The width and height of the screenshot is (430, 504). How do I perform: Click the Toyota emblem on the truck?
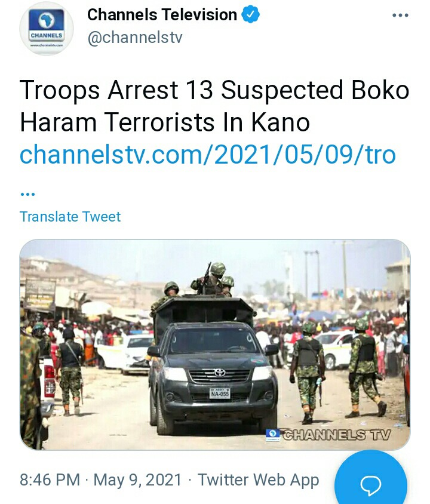(220, 373)
